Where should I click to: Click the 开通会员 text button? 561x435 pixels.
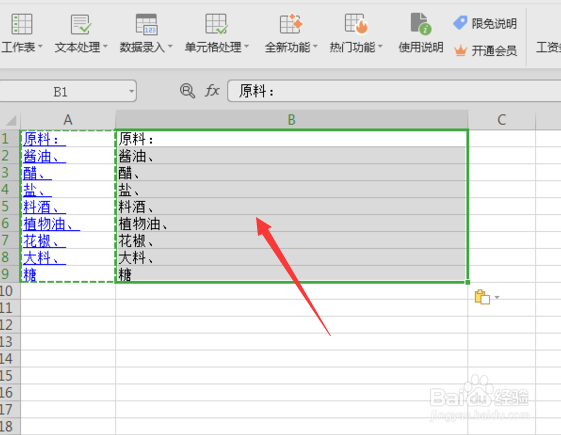(494, 51)
